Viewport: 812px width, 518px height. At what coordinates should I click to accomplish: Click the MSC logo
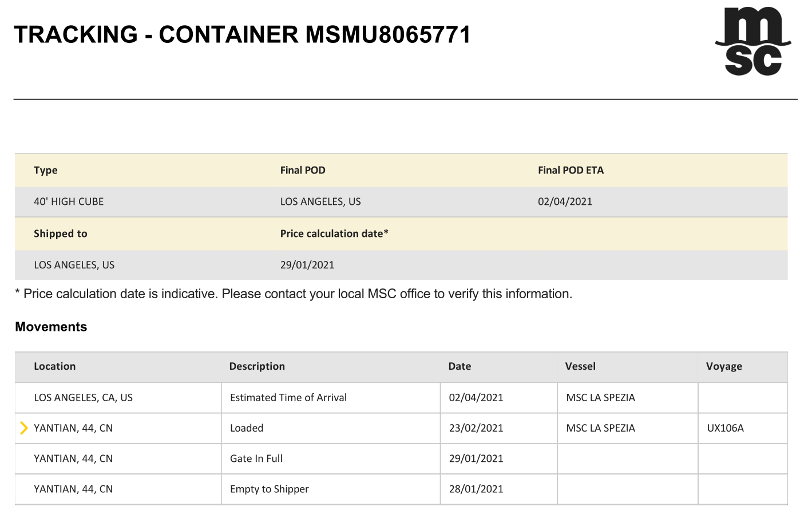click(752, 41)
